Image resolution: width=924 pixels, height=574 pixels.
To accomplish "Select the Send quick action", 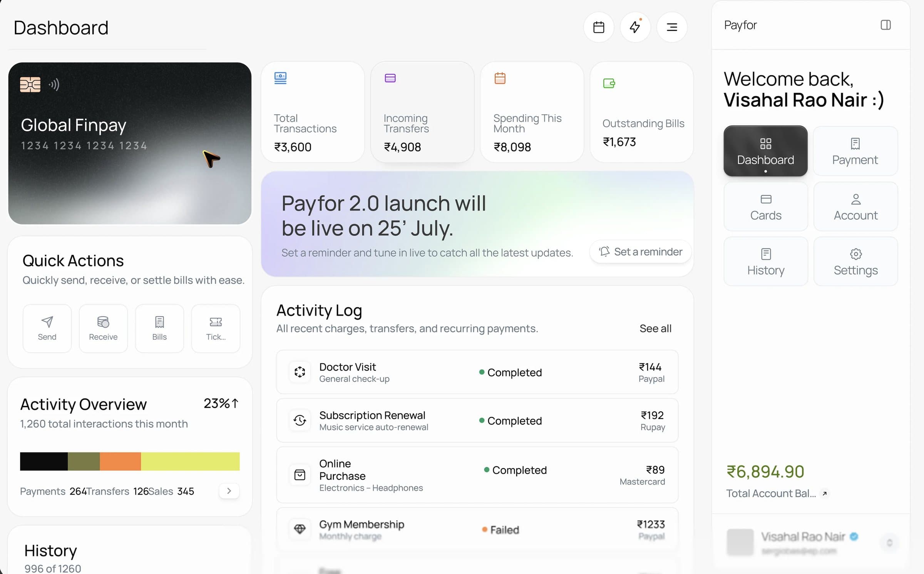I will click(x=47, y=329).
